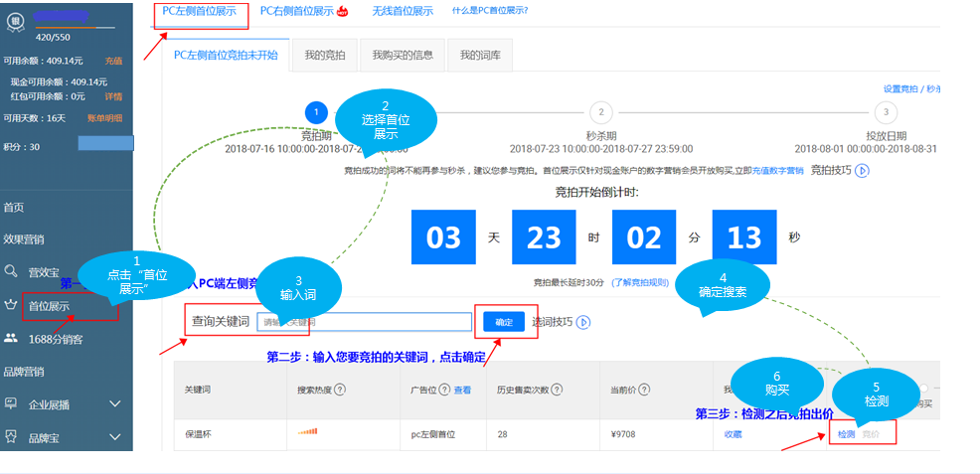Click the play icon beside 选词技巧
The height and width of the screenshot is (474, 980).
(583, 322)
